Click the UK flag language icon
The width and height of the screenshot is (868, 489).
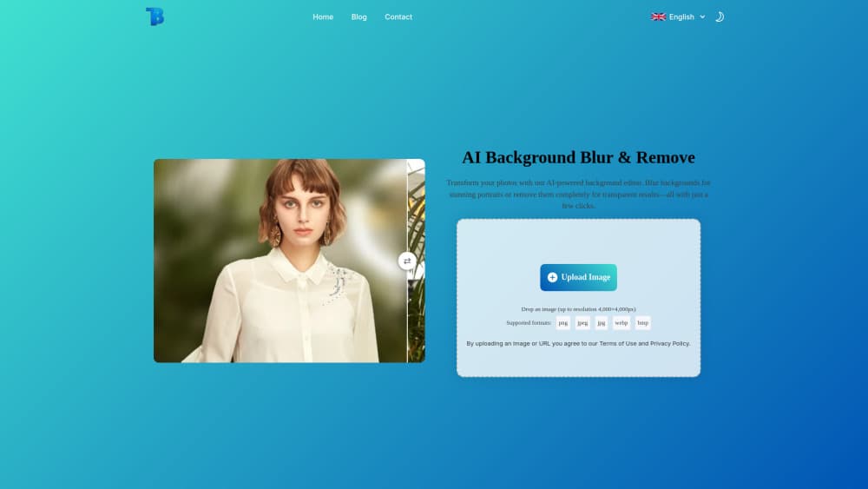click(659, 17)
